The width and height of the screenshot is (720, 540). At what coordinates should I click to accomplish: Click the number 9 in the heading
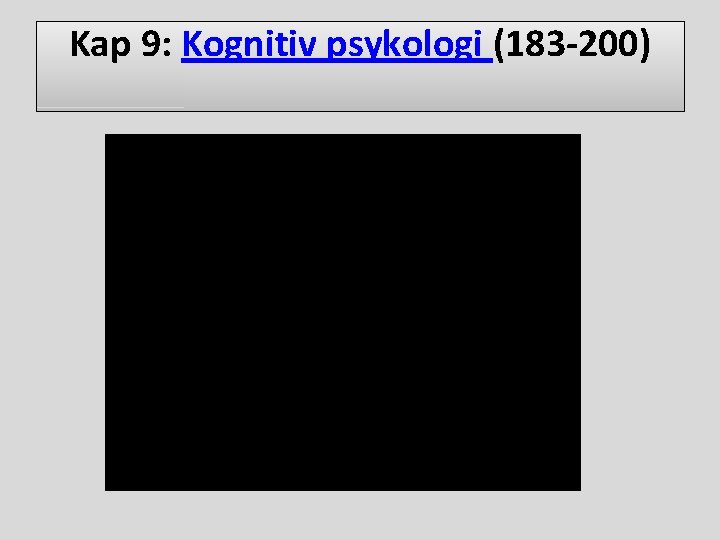point(151,44)
